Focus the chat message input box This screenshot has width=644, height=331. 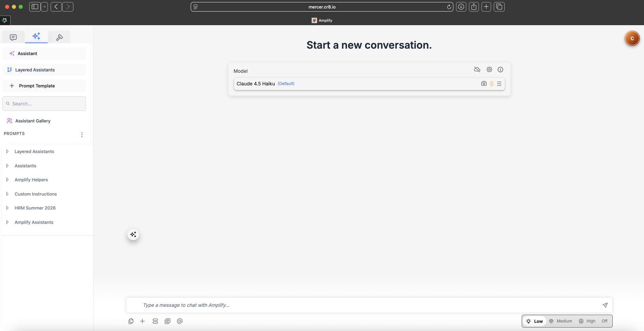coord(369,305)
